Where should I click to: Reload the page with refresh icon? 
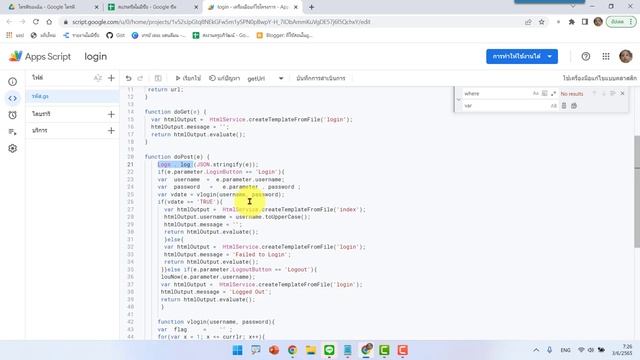click(x=36, y=22)
